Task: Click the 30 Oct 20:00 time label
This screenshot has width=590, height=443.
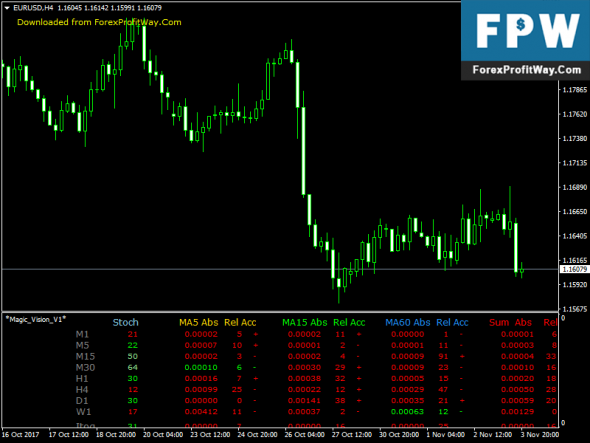Action: 399,435
